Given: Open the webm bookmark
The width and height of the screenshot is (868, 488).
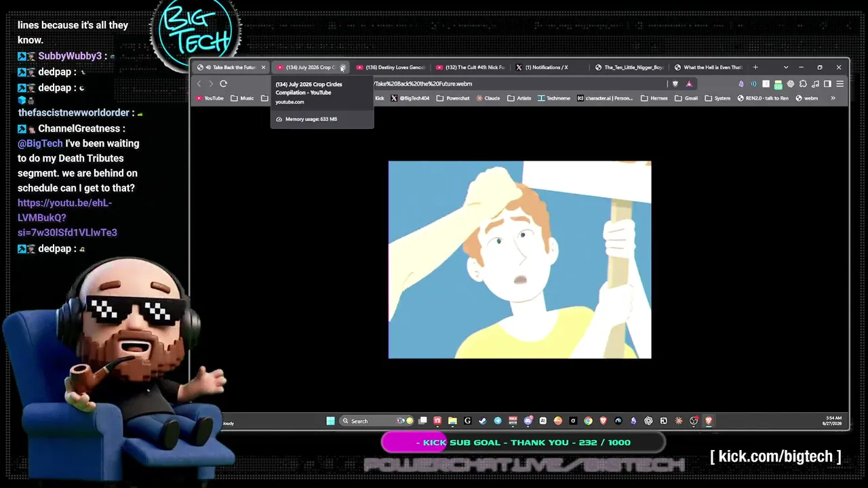Looking at the screenshot, I should (807, 98).
